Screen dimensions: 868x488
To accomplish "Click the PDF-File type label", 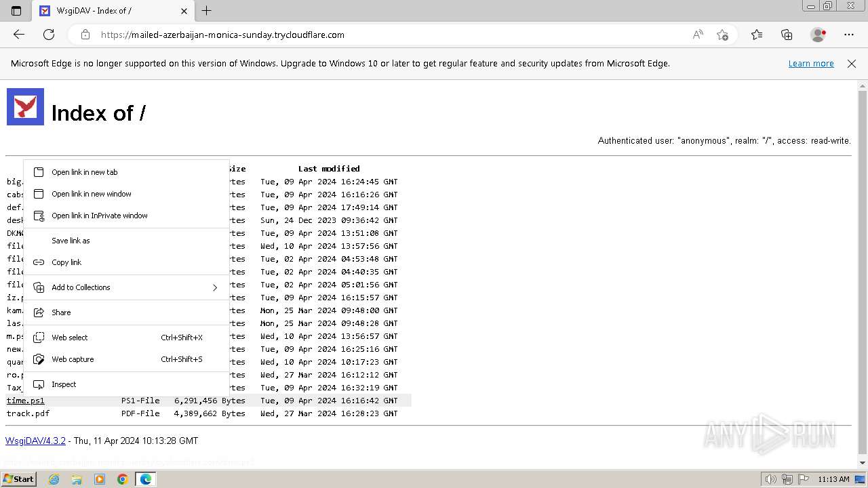I will (140, 413).
